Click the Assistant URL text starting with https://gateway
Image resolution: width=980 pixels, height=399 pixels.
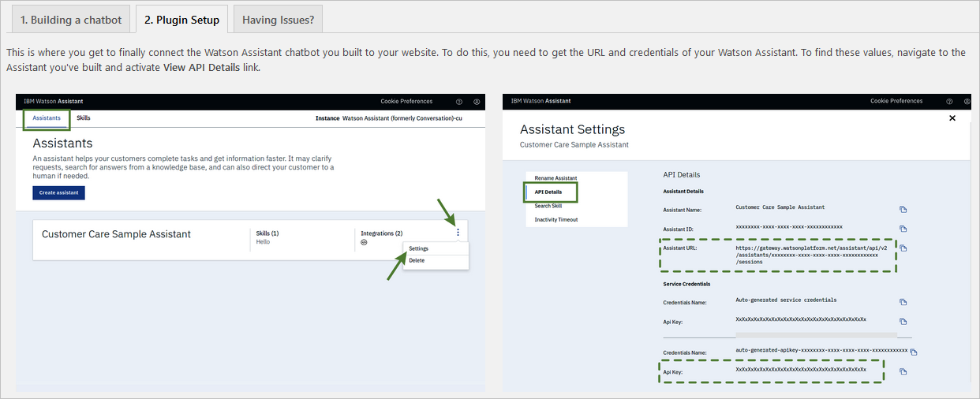coord(810,255)
